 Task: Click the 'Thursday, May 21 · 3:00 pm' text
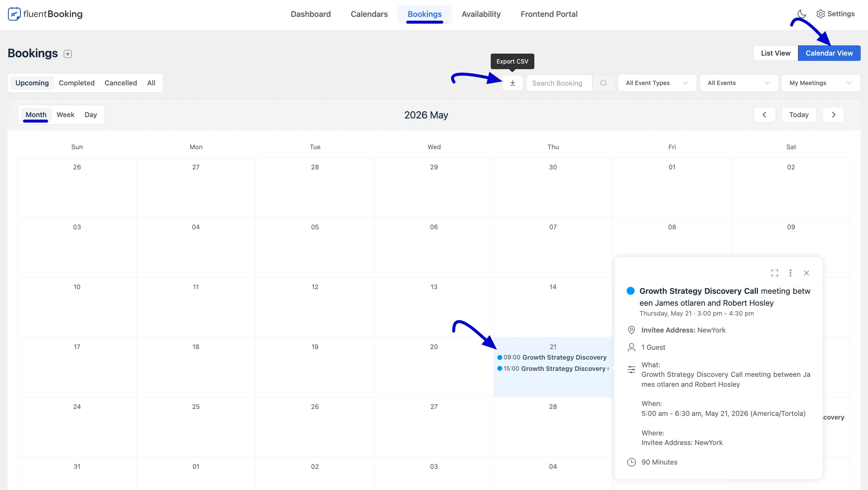pyautogui.click(x=681, y=313)
